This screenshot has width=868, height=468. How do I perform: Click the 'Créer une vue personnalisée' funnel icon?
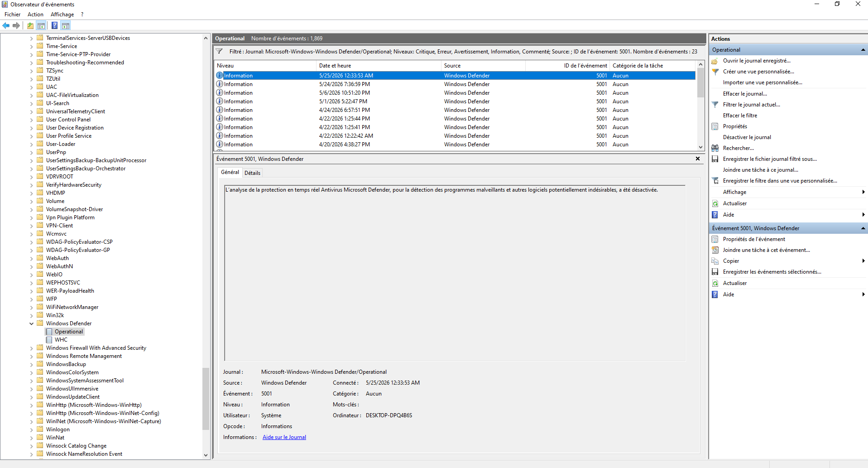coord(715,72)
